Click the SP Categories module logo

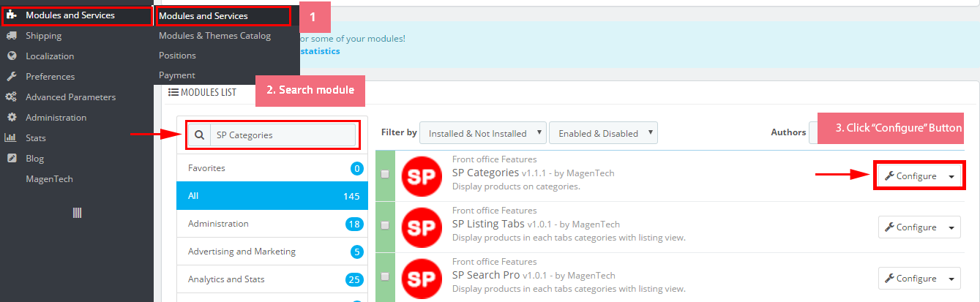click(x=422, y=176)
